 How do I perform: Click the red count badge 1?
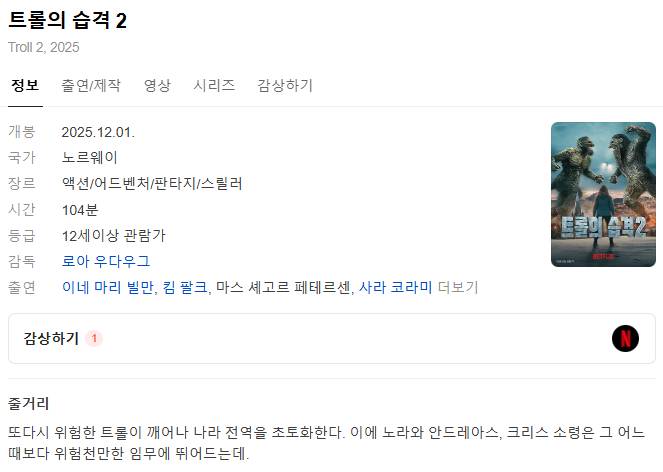[x=94, y=338]
